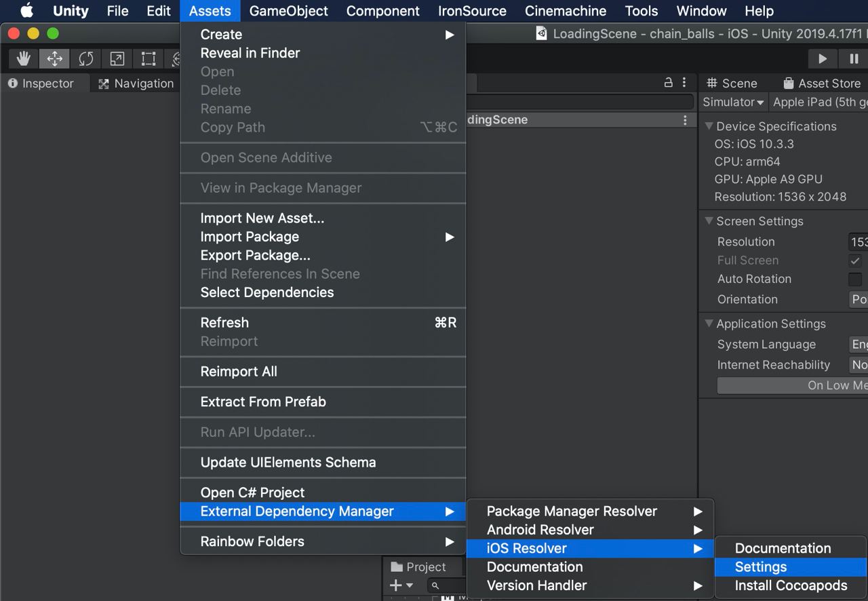Open External Dependency Manager Documentation item
The image size is (868, 601).
point(589,567)
